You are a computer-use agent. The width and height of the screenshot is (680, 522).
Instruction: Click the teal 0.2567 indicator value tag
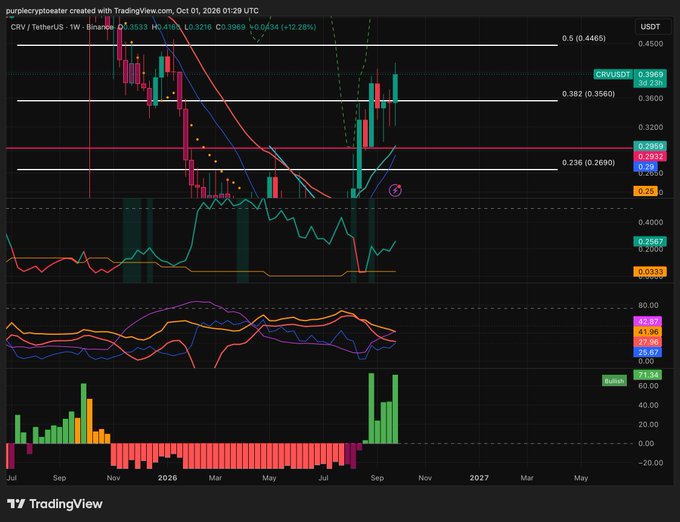point(650,241)
